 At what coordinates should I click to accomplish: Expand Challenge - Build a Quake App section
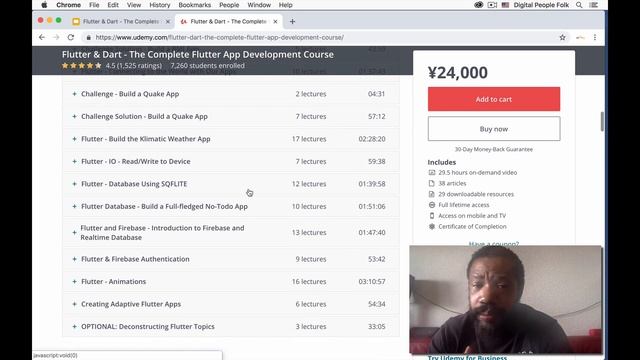(231, 94)
